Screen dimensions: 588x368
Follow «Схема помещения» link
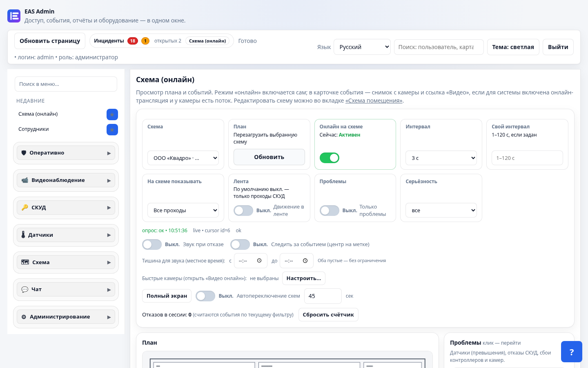click(x=374, y=101)
